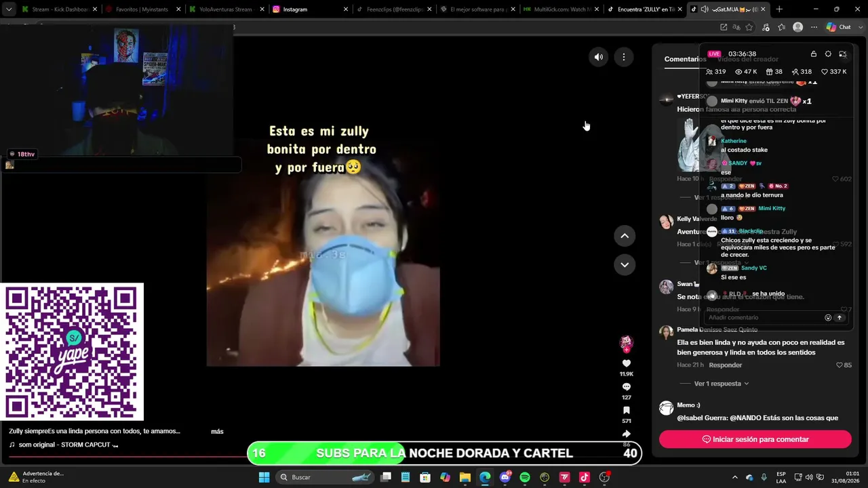Image resolution: width=868 pixels, height=488 pixels.
Task: Open the browser favorites list icon
Action: [x=782, y=27]
